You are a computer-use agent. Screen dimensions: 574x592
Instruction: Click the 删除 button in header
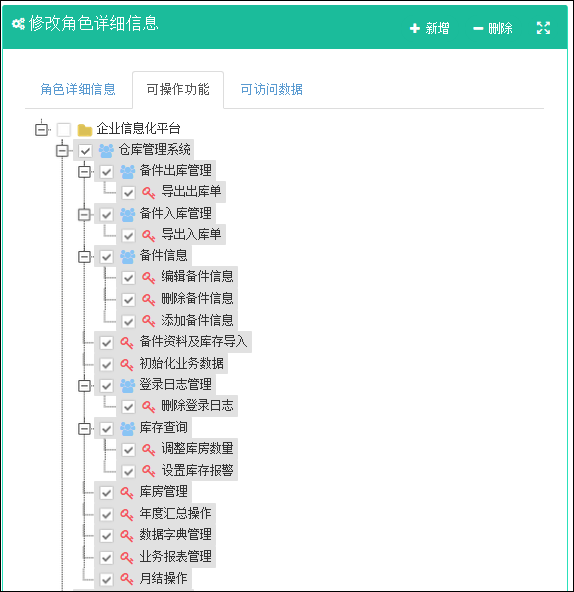[x=493, y=28]
